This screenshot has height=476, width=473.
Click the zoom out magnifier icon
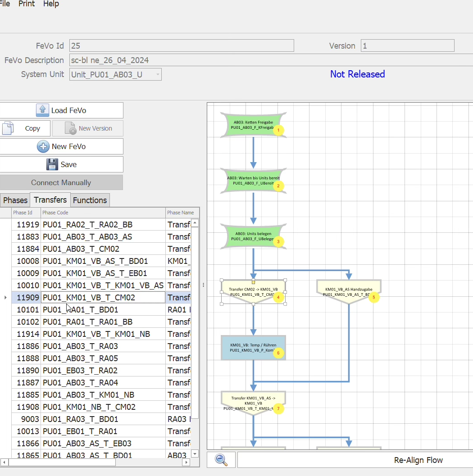[x=221, y=460]
